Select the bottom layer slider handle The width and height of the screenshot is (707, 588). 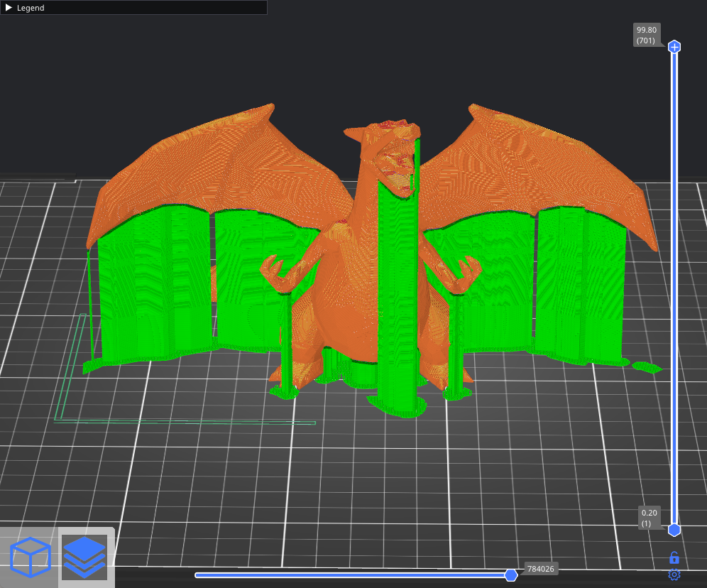674,530
